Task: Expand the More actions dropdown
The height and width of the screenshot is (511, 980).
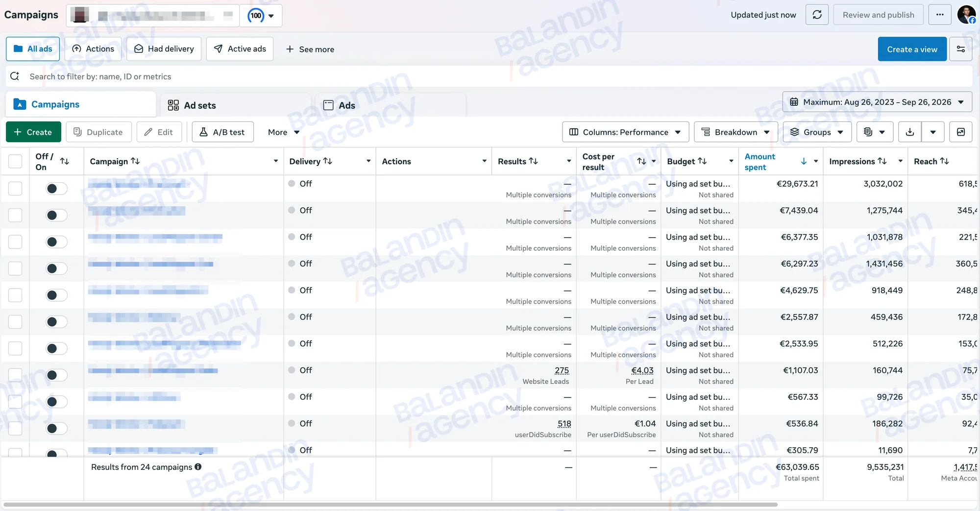Action: (x=283, y=132)
